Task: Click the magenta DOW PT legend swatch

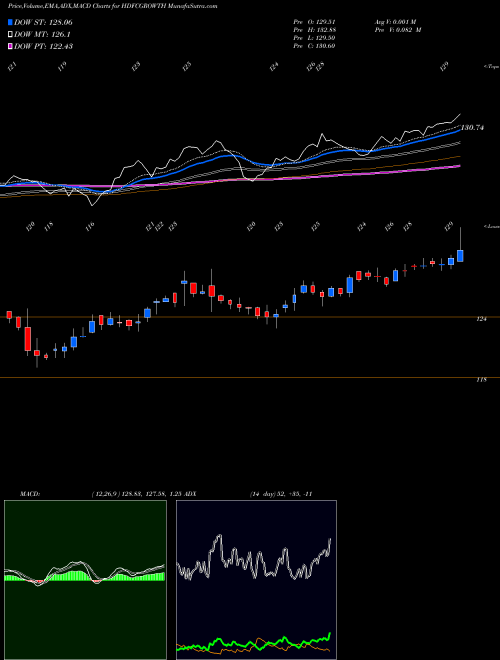Action: click(11, 46)
